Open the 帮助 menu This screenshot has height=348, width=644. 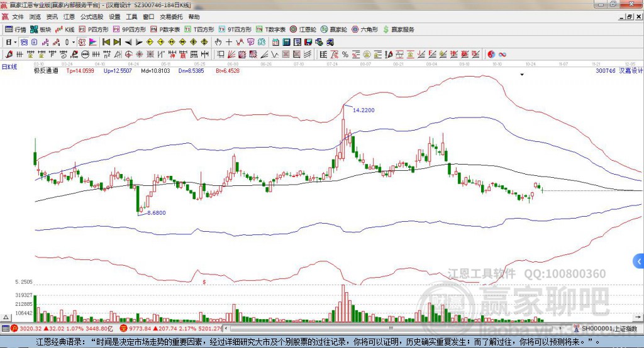click(x=194, y=17)
